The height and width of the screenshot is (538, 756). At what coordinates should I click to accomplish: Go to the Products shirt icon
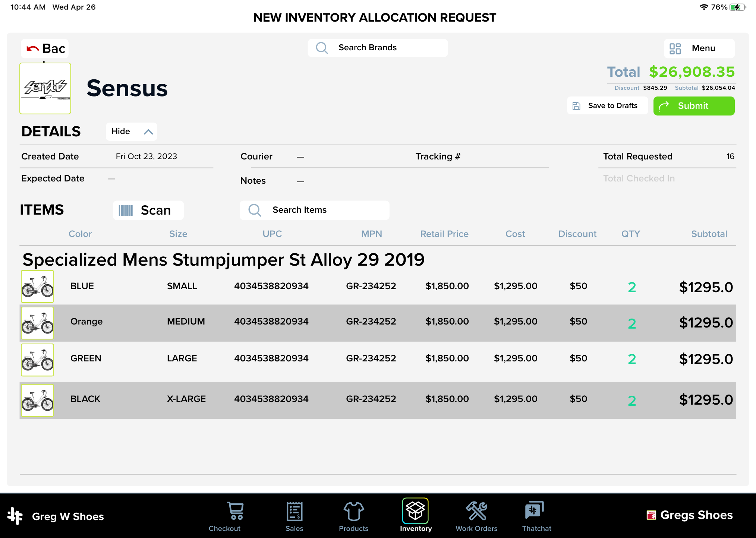click(x=353, y=511)
